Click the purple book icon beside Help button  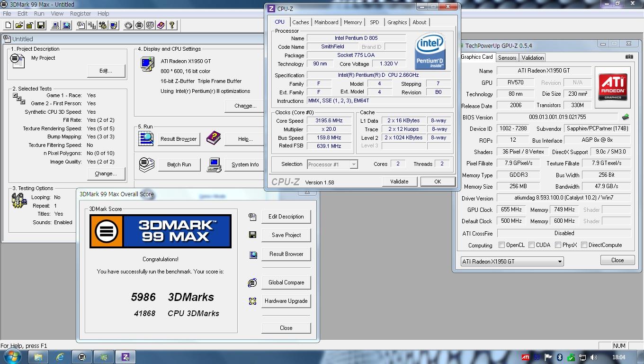tap(214, 138)
